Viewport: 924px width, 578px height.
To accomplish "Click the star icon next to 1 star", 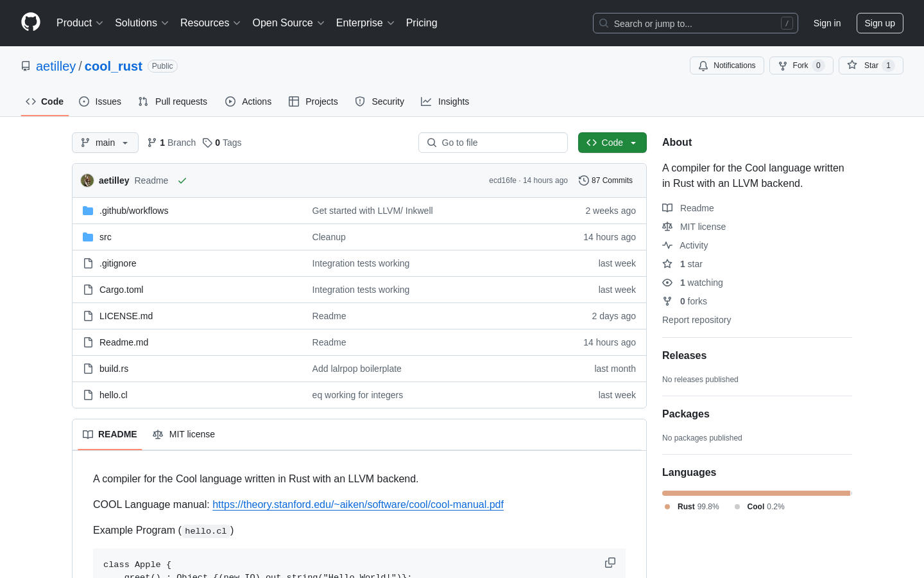I will (x=667, y=264).
